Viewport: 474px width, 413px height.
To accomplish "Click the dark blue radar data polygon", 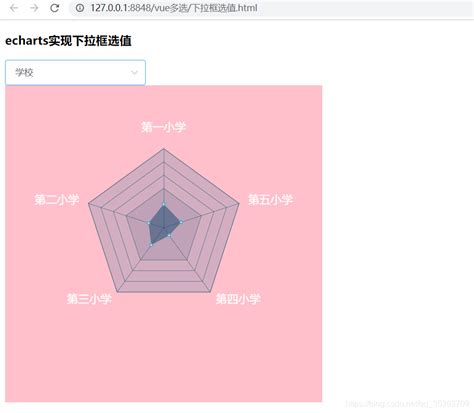I will click(163, 223).
